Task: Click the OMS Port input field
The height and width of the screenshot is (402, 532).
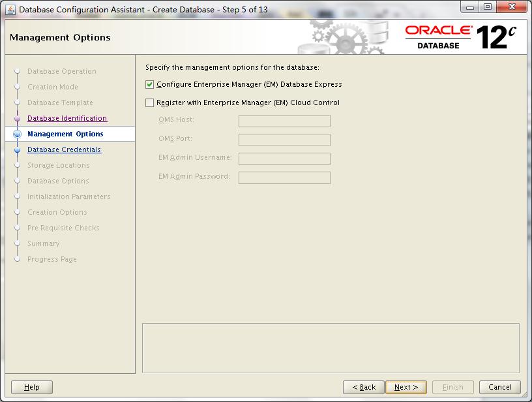Action: [x=284, y=140]
